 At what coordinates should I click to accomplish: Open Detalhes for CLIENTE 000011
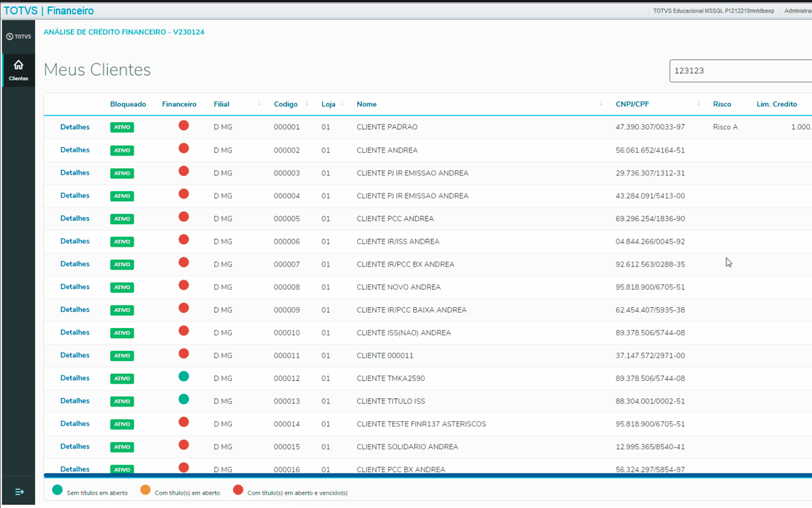[75, 355]
